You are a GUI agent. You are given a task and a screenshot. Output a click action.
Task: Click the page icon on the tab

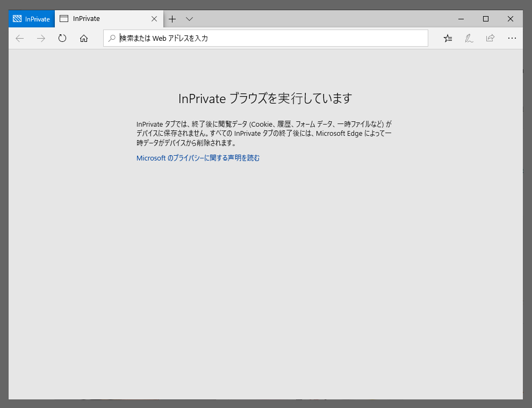click(64, 19)
